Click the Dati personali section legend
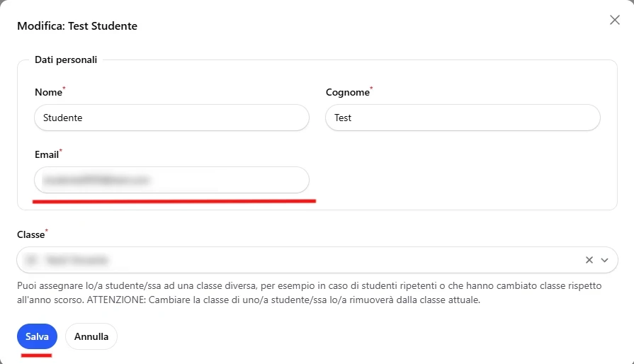The width and height of the screenshot is (634, 364). [66, 60]
